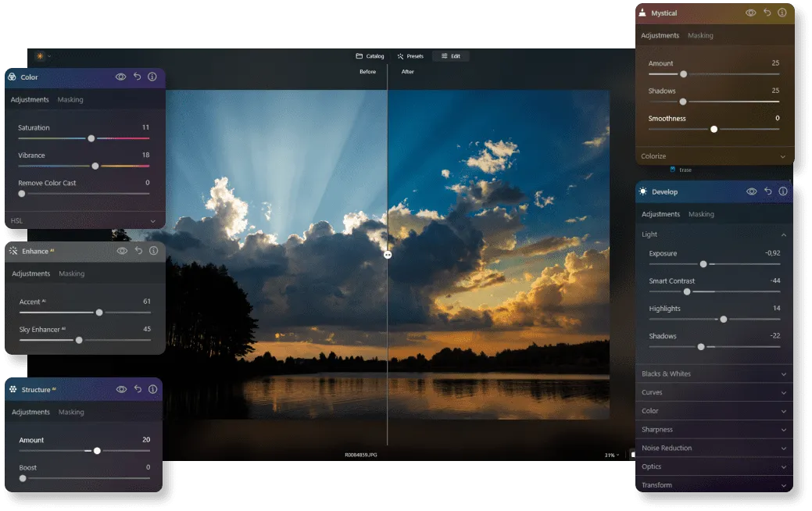Screen dimensions: 812x511
Task: Open Masking in the Mystical panel
Action: 699,35
